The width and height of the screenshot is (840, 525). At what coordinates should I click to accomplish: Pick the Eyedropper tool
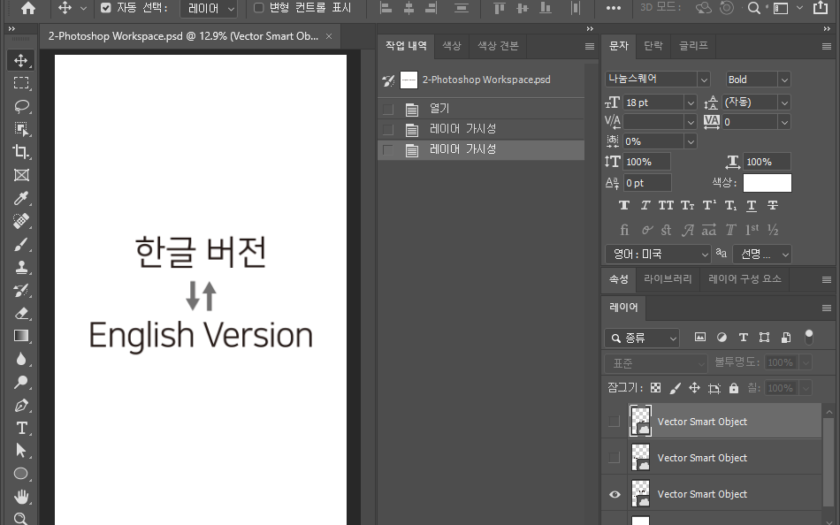(21, 198)
